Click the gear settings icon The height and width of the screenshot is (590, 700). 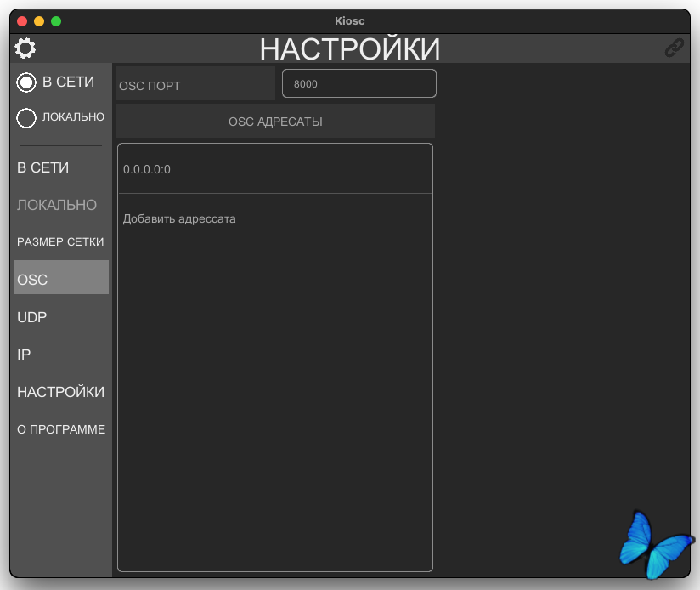click(x=25, y=48)
